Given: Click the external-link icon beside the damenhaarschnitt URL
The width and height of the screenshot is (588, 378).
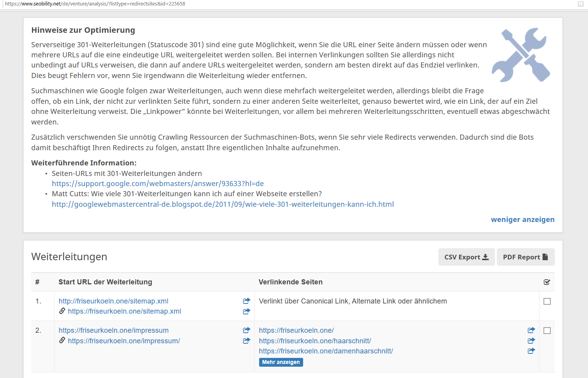Looking at the screenshot, I should click(x=531, y=350).
